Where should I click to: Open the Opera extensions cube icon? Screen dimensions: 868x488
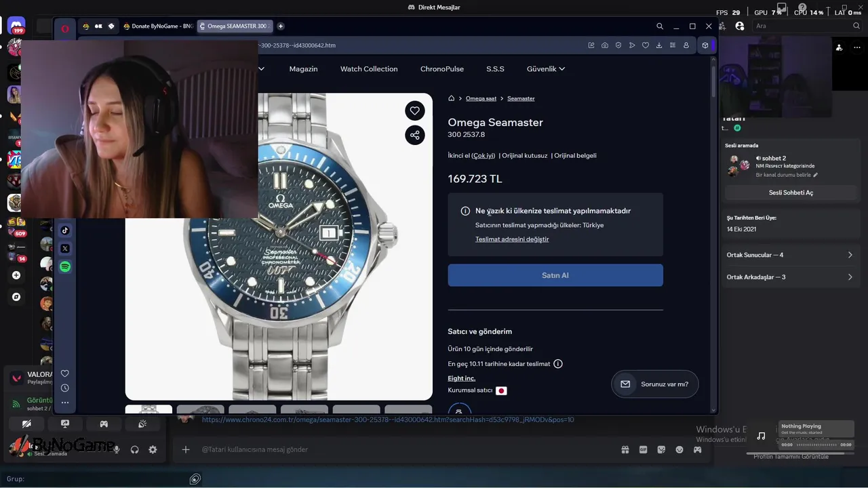click(705, 45)
